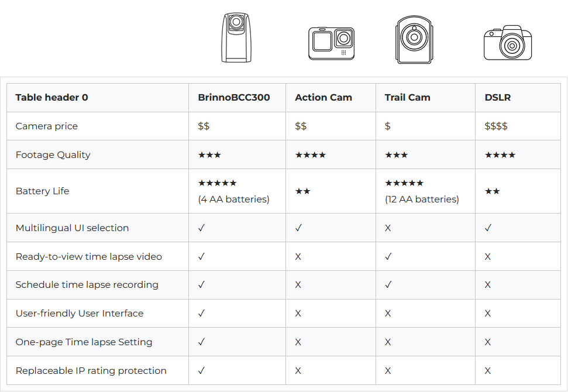568x392 pixels.
Task: Click the Trail Cam X for Multilingual UI
Action: [388, 228]
